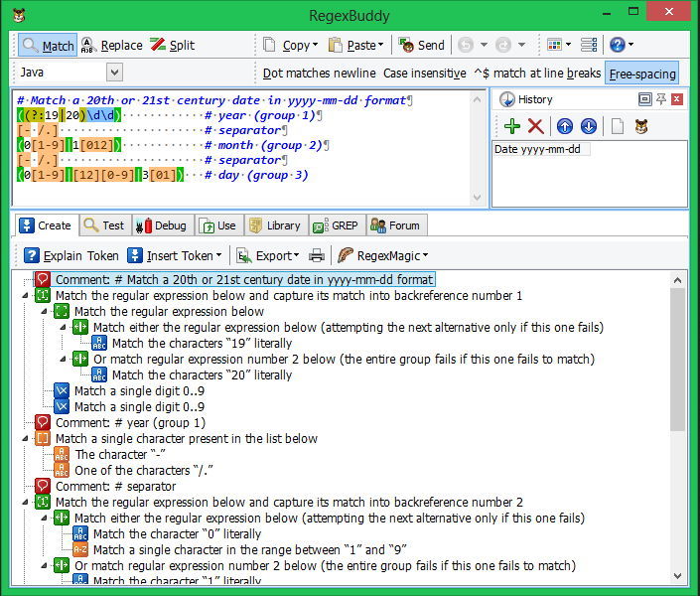
Task: Open the Library tab
Action: click(274, 225)
